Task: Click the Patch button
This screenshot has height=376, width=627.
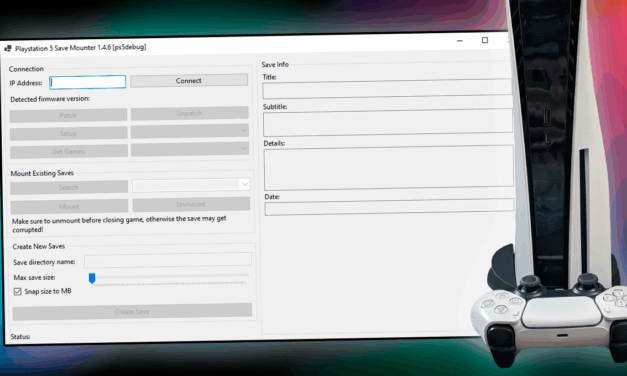Action: pyautogui.click(x=68, y=115)
